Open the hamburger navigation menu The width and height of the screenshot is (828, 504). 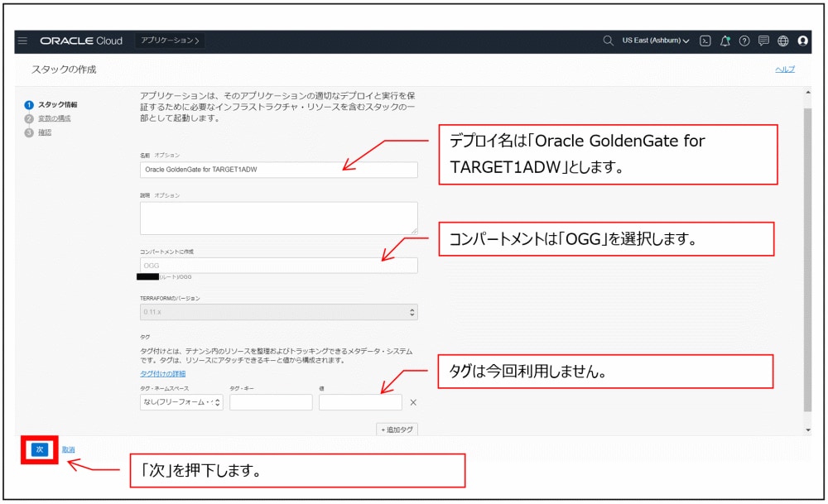coord(22,41)
